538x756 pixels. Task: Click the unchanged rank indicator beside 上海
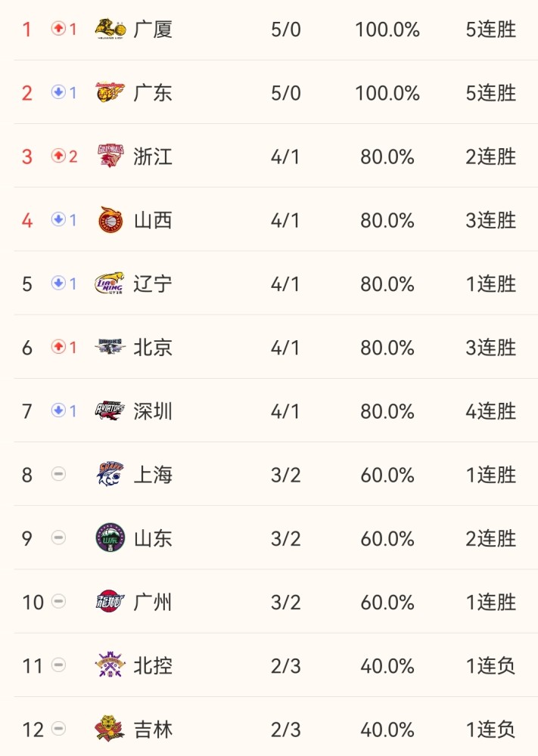(58, 474)
